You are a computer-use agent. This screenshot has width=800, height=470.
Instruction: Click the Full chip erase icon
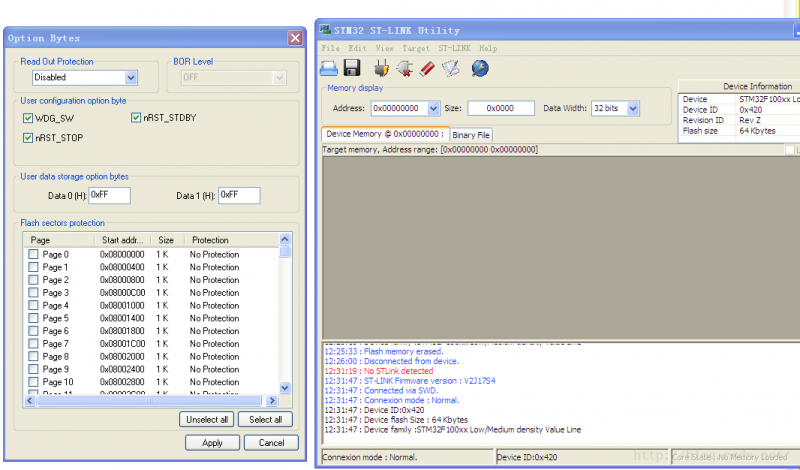click(427, 68)
